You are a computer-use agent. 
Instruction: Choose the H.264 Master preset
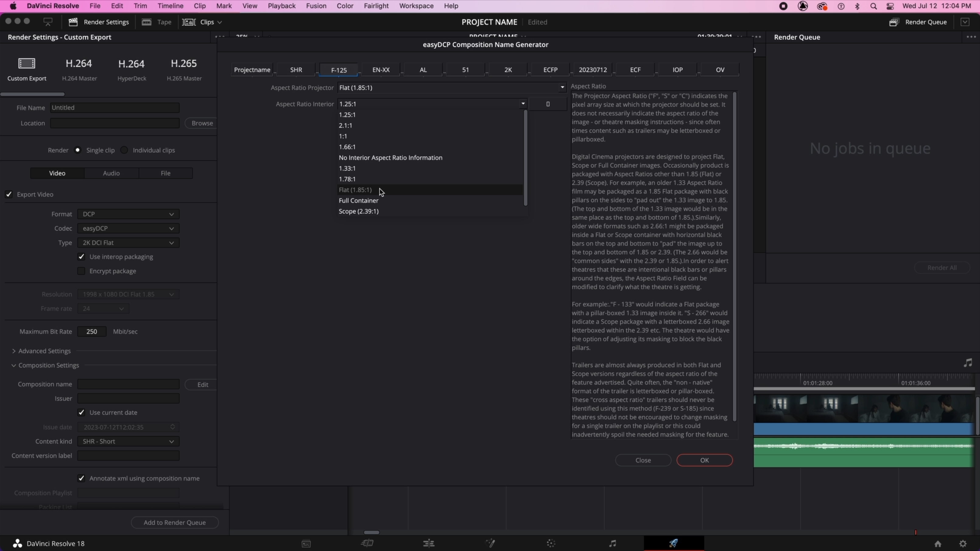point(79,69)
